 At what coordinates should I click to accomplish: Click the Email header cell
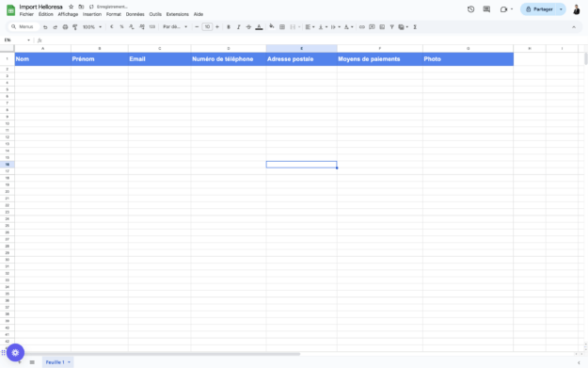[x=159, y=59]
